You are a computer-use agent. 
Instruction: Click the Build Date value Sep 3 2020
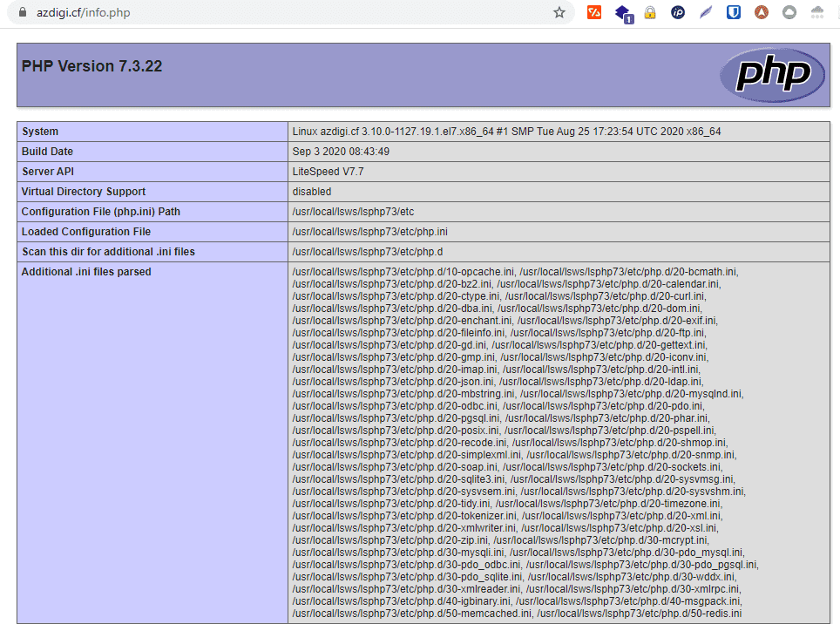tap(341, 152)
